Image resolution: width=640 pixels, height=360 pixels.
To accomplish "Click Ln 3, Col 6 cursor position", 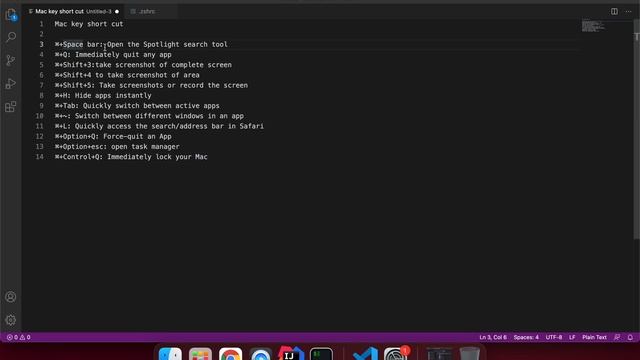I will (x=493, y=338).
